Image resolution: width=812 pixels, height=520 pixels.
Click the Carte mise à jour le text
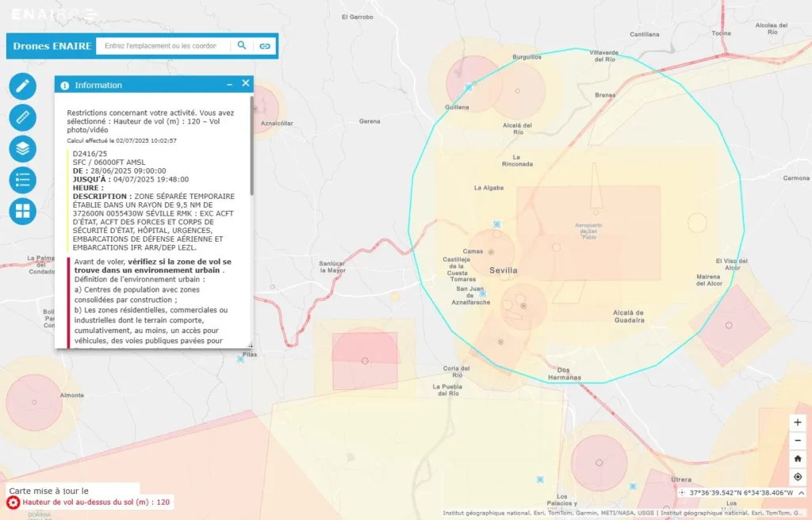click(x=48, y=491)
